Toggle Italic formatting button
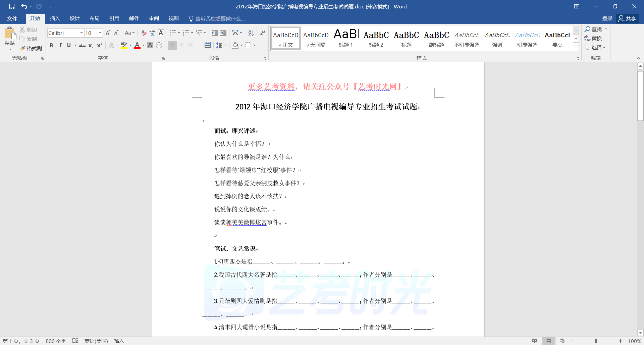The width and height of the screenshot is (644, 345). [60, 46]
